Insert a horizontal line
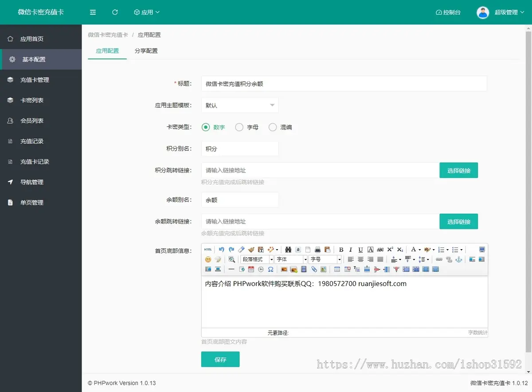 (231, 269)
